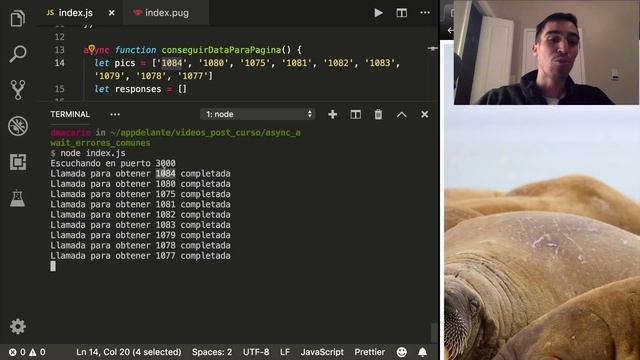Click 'Escuchando en puerto 3000' output
This screenshot has height=360, width=640.
pyautogui.click(x=113, y=163)
